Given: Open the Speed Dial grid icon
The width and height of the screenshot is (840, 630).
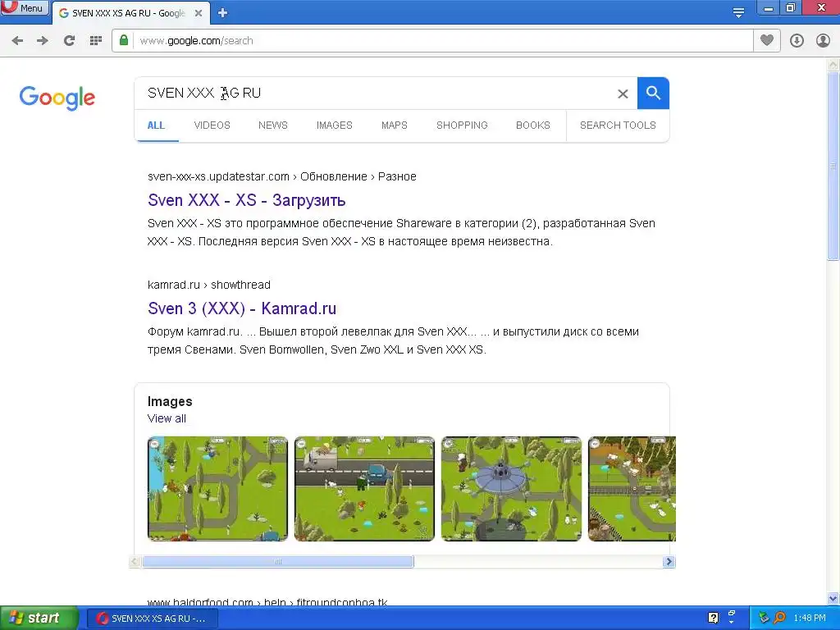Looking at the screenshot, I should click(x=95, y=41).
